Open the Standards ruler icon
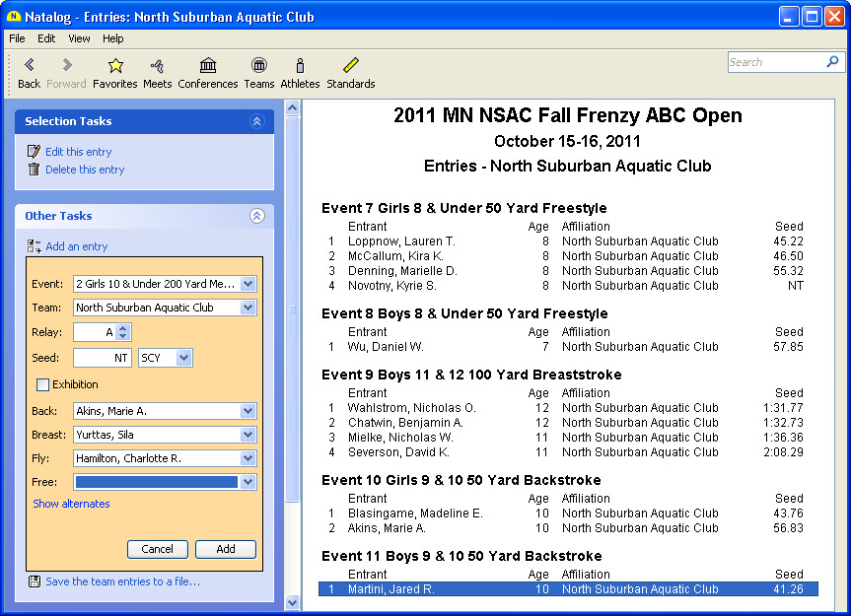 tap(351, 66)
